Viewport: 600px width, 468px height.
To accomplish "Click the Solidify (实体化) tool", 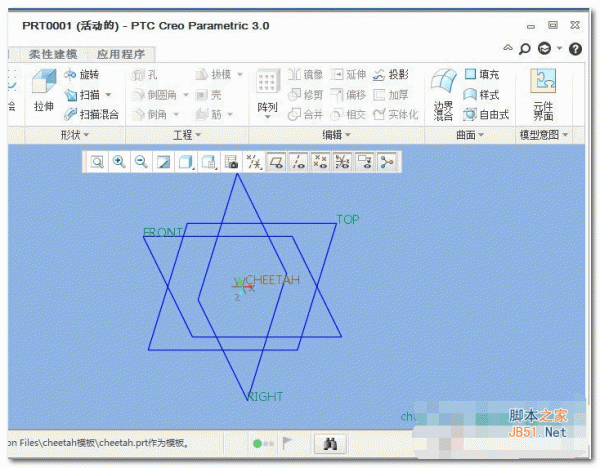I will pyautogui.click(x=396, y=114).
